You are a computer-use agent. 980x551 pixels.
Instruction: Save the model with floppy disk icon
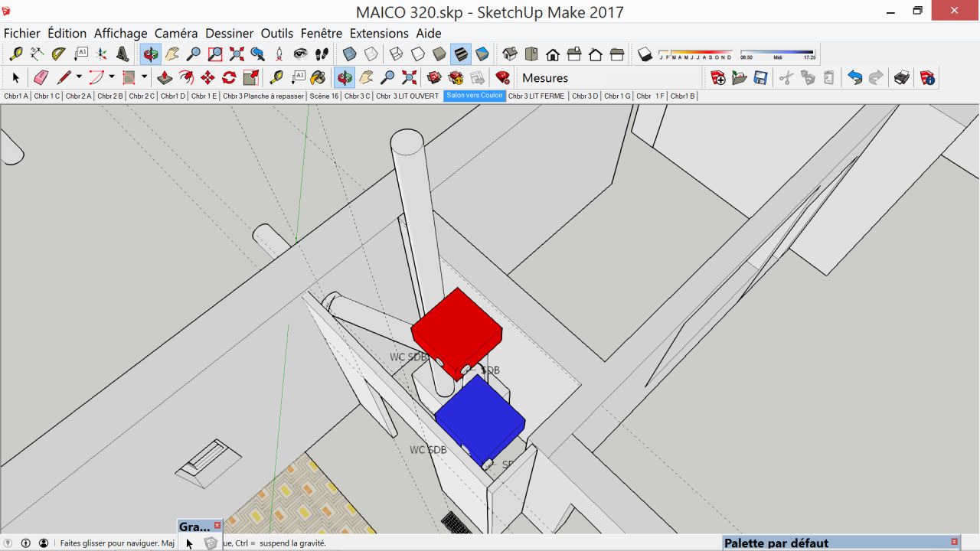pyautogui.click(x=760, y=77)
